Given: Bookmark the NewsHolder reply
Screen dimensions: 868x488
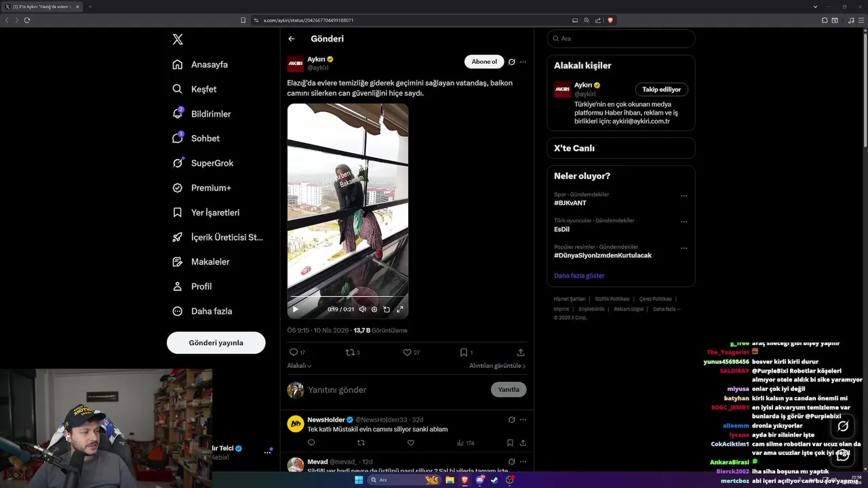Looking at the screenshot, I should [510, 443].
